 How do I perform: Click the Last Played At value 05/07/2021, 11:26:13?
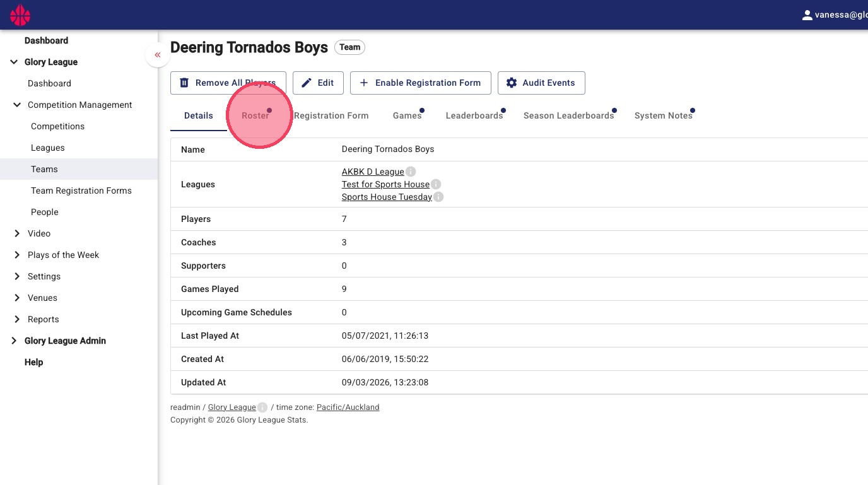coord(385,336)
